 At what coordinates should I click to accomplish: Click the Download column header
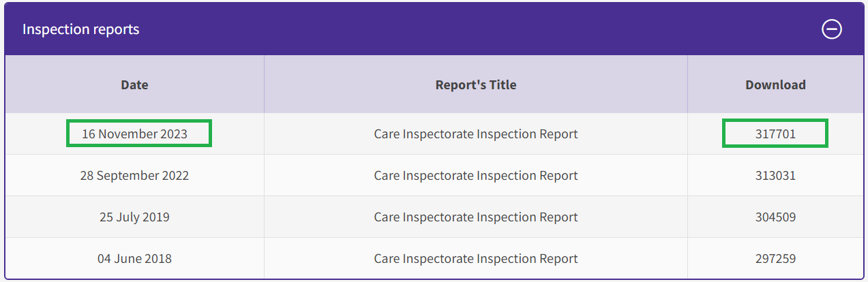pyautogui.click(x=775, y=85)
